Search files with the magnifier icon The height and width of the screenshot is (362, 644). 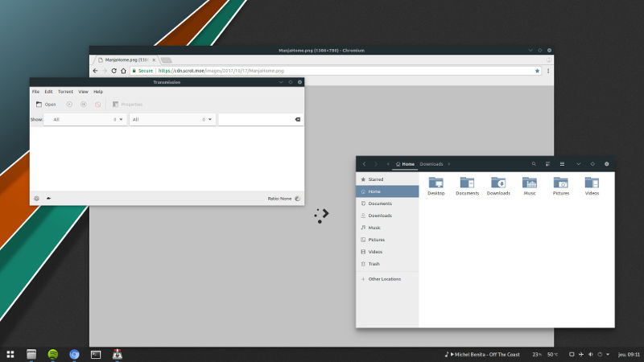pyautogui.click(x=534, y=164)
